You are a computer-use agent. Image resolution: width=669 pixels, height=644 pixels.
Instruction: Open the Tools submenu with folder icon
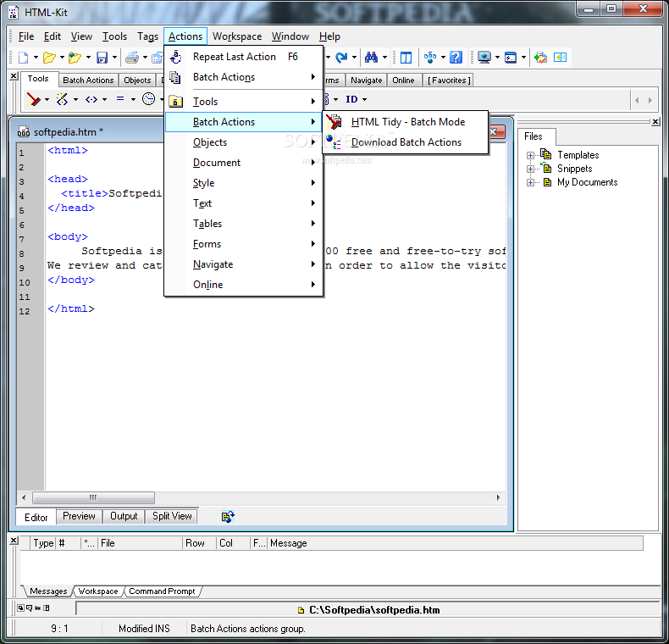(244, 102)
